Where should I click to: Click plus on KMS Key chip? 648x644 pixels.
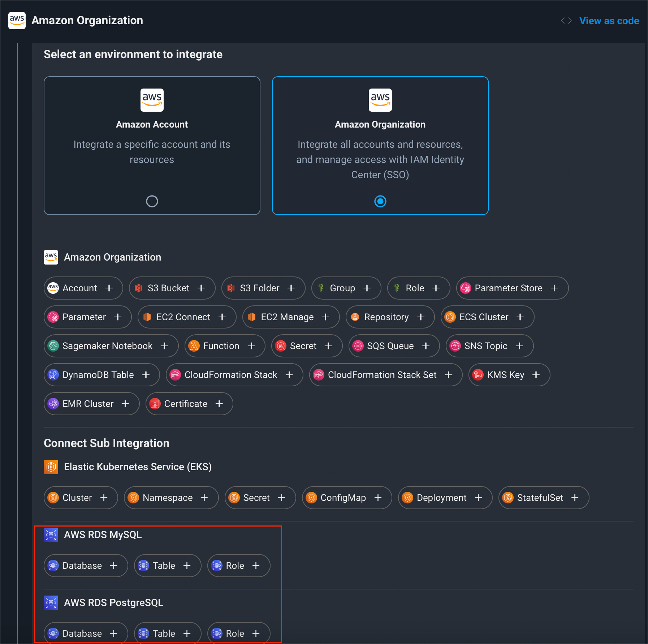(x=536, y=375)
